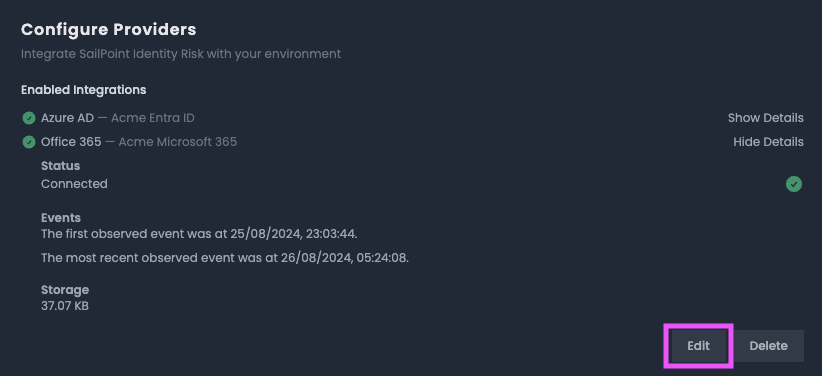Click the Connected status text
The height and width of the screenshot is (376, 822).
(74, 184)
